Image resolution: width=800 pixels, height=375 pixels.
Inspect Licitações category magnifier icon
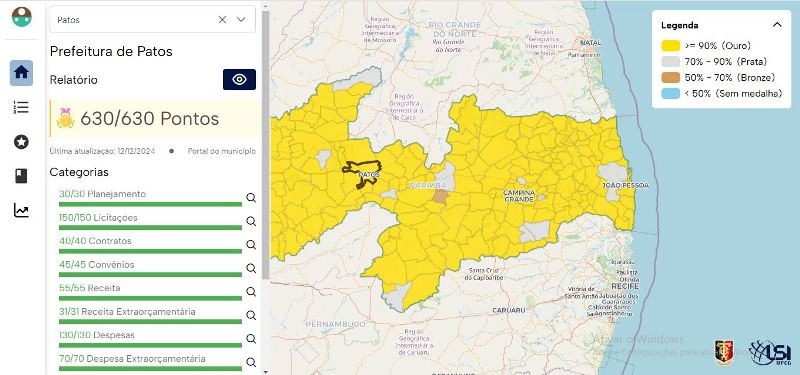coord(251,221)
